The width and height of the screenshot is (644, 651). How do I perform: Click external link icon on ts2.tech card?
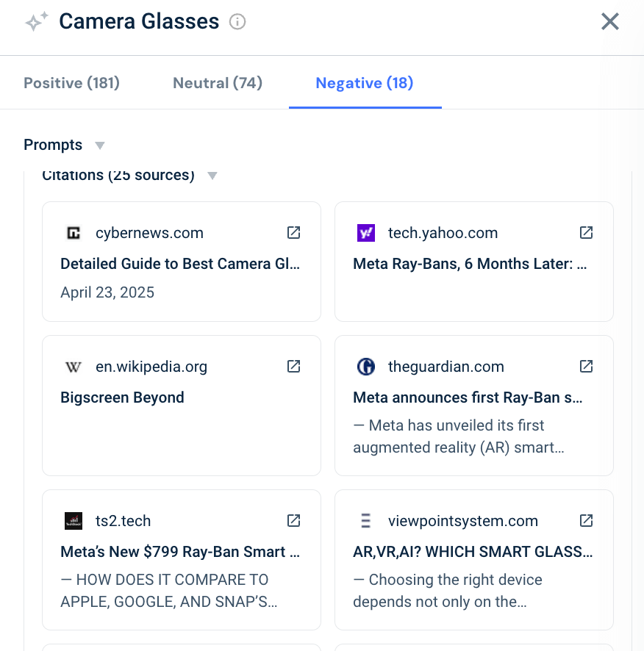click(x=293, y=520)
